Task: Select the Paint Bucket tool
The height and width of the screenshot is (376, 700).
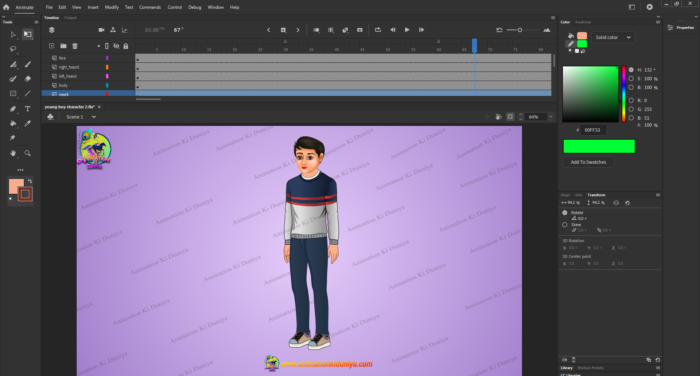Action: (13, 123)
